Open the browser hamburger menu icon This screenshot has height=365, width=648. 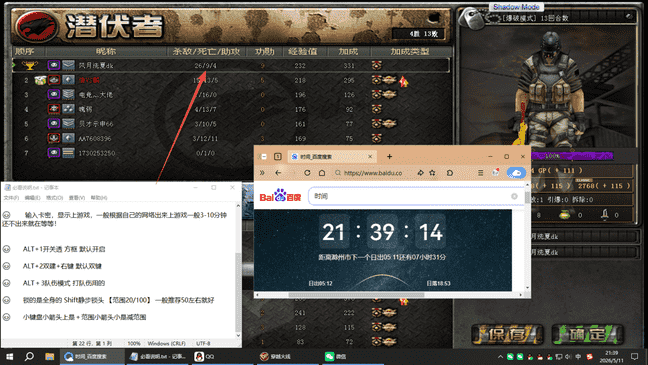click(480, 173)
